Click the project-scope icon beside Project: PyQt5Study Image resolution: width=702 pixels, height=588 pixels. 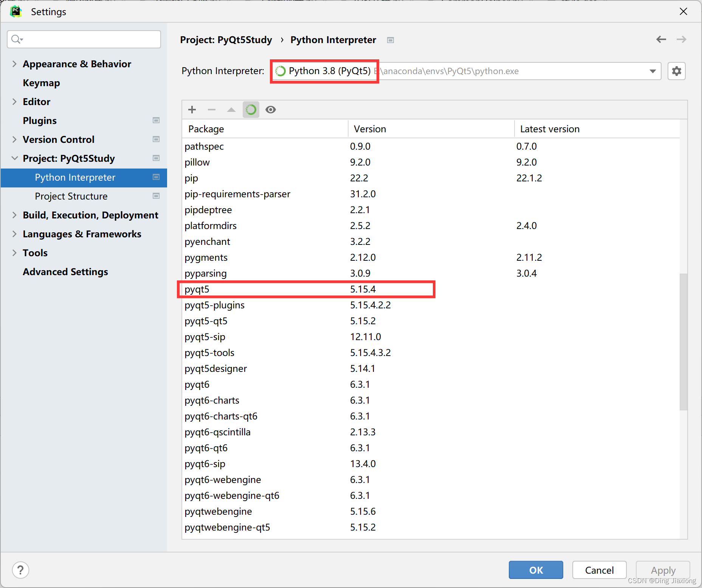(x=156, y=158)
